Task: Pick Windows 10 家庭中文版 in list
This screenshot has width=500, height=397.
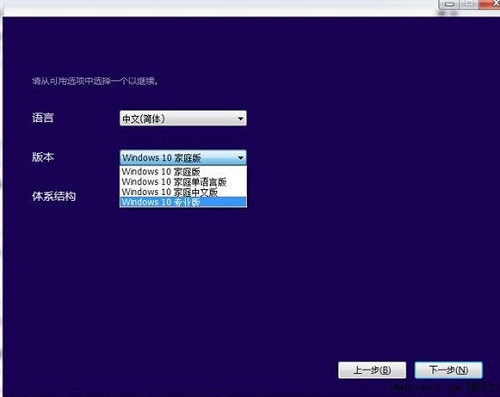Action: [183, 192]
